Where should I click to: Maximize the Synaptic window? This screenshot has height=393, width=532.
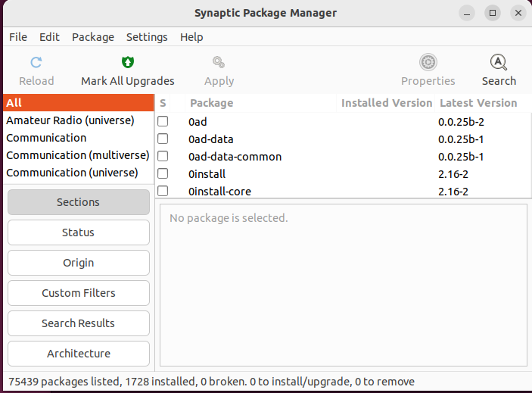493,13
